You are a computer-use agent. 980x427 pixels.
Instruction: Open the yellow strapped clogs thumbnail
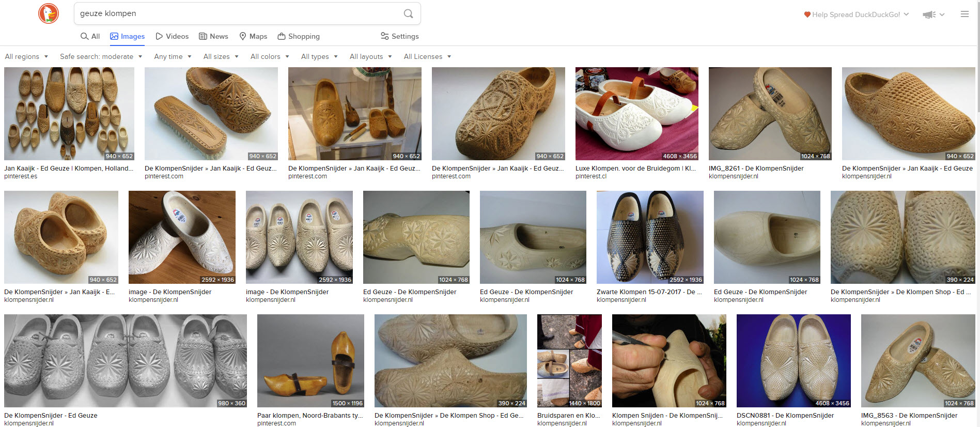(310, 361)
